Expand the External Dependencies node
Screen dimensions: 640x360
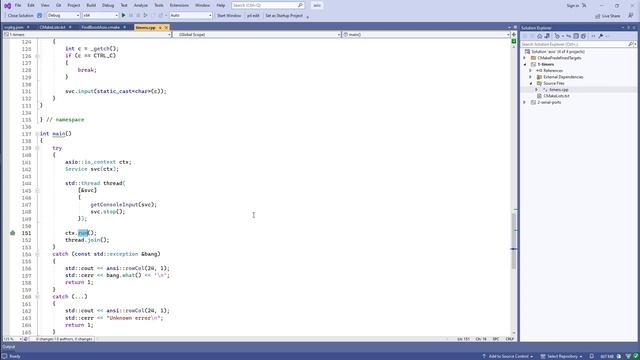[531, 77]
